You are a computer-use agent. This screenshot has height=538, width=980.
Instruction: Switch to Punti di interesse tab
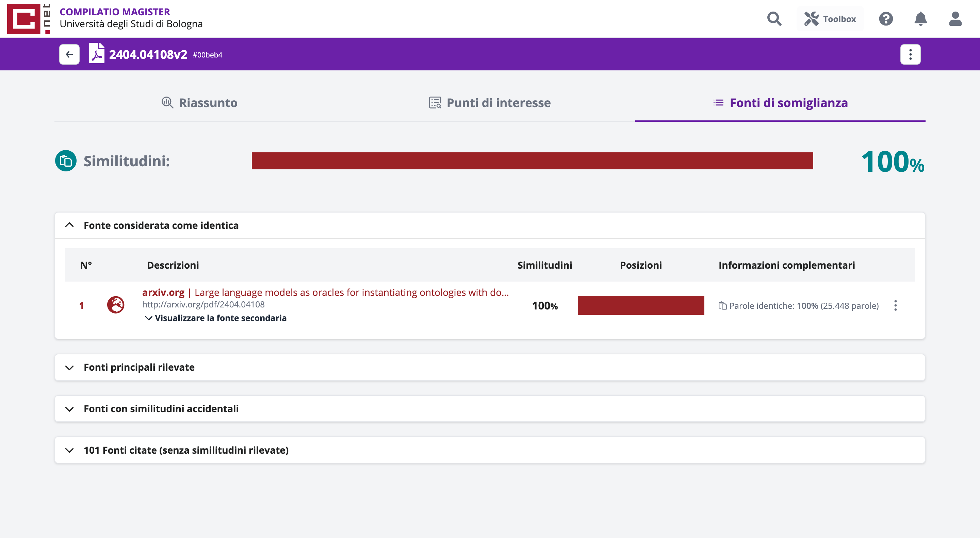490,103
